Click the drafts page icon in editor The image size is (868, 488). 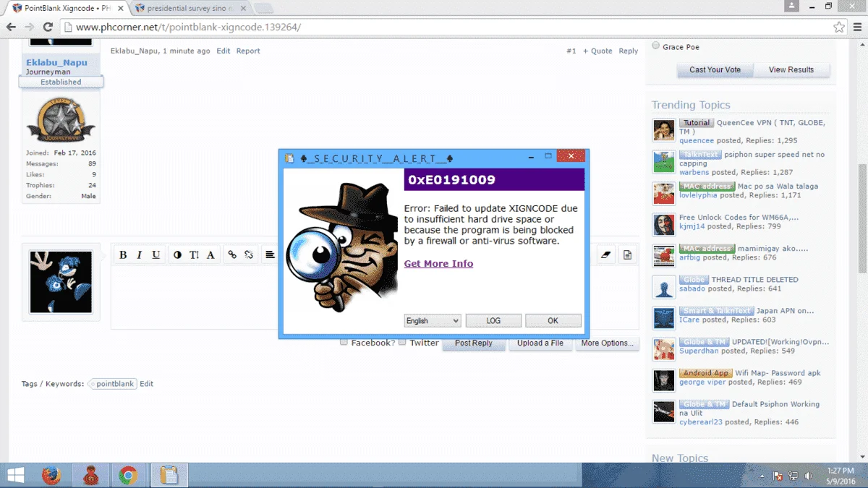point(627,254)
